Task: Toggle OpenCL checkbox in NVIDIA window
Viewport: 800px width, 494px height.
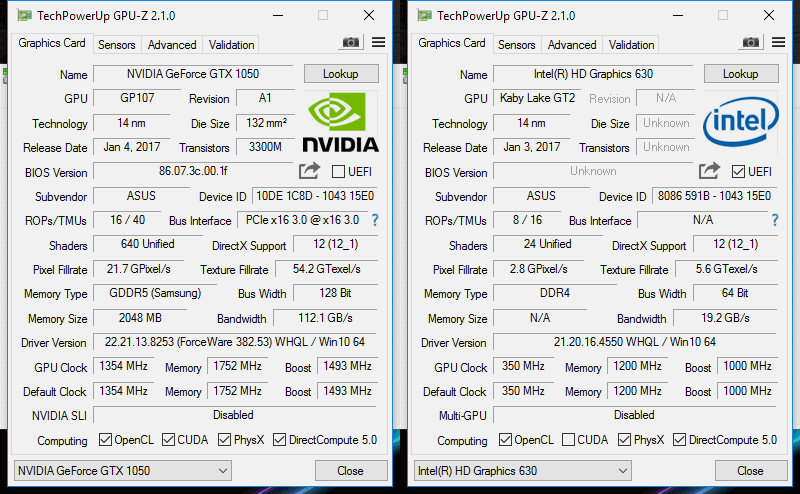Action: coord(106,439)
